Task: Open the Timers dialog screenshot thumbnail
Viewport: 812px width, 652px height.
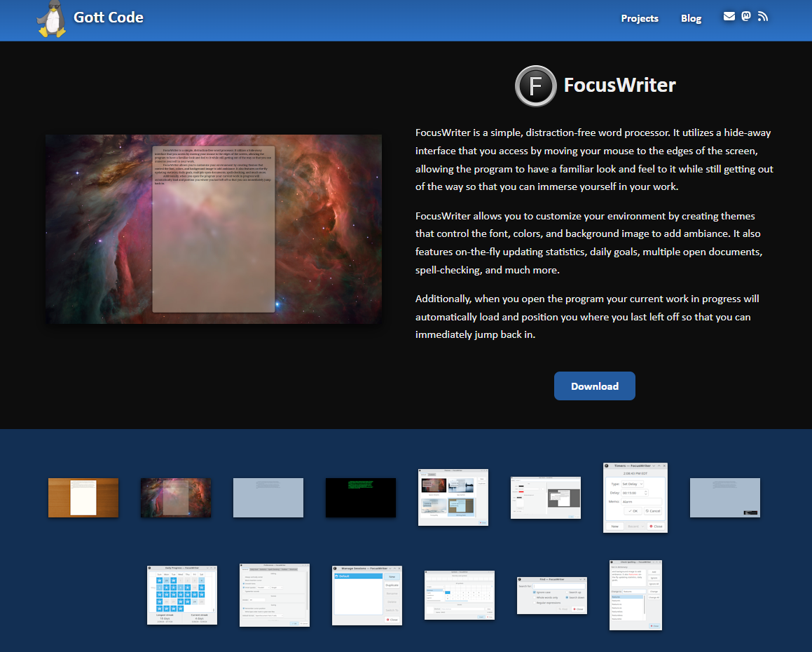Action: (x=635, y=498)
